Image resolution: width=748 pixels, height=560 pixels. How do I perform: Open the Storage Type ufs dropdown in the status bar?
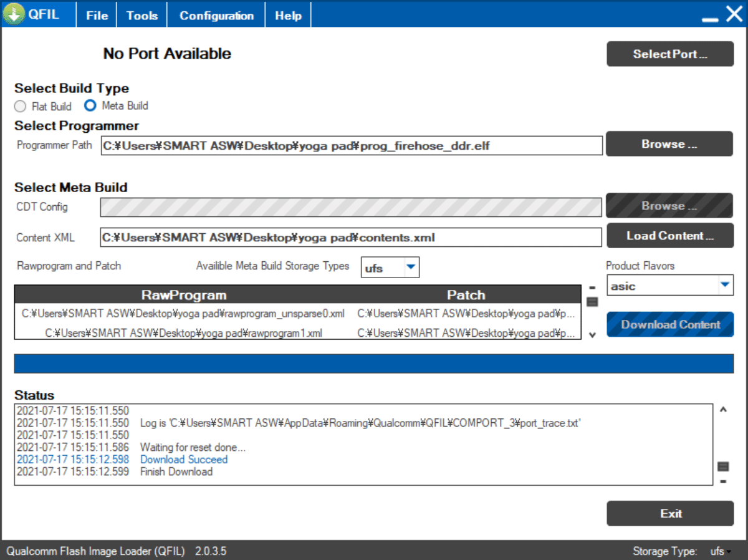(721, 551)
